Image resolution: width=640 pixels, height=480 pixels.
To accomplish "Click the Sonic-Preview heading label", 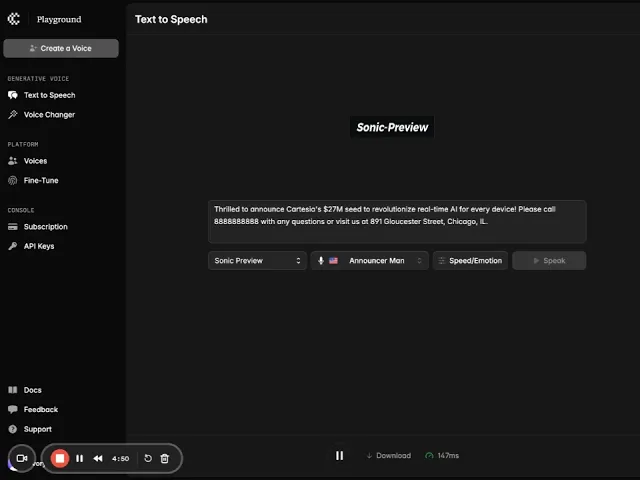I will 392,127.
